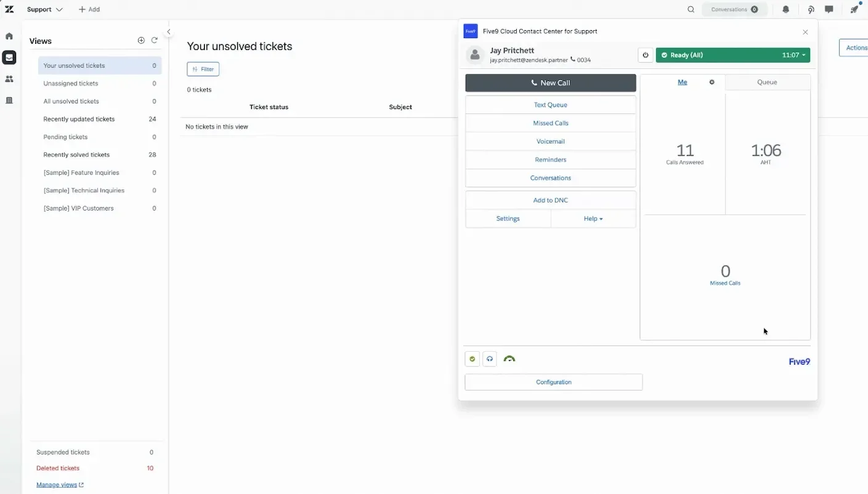Screen dimensions: 868x494
Task: Open the Manage views link
Action: click(x=60, y=485)
